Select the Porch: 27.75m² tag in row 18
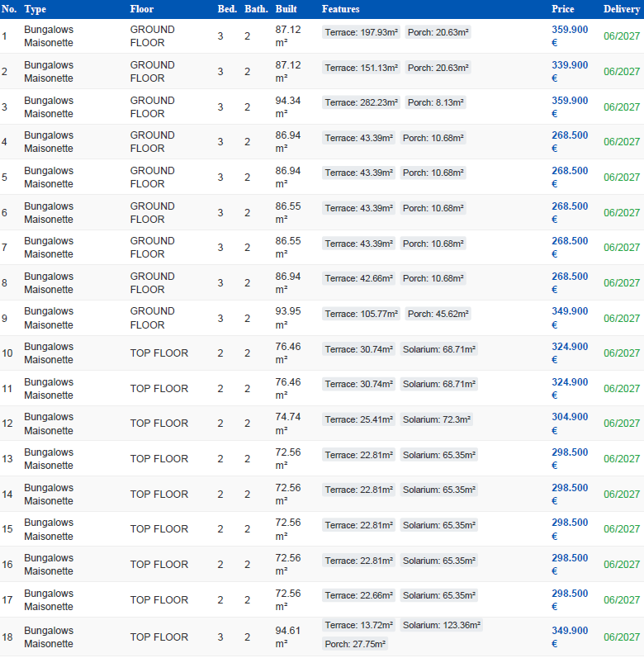 (x=355, y=644)
